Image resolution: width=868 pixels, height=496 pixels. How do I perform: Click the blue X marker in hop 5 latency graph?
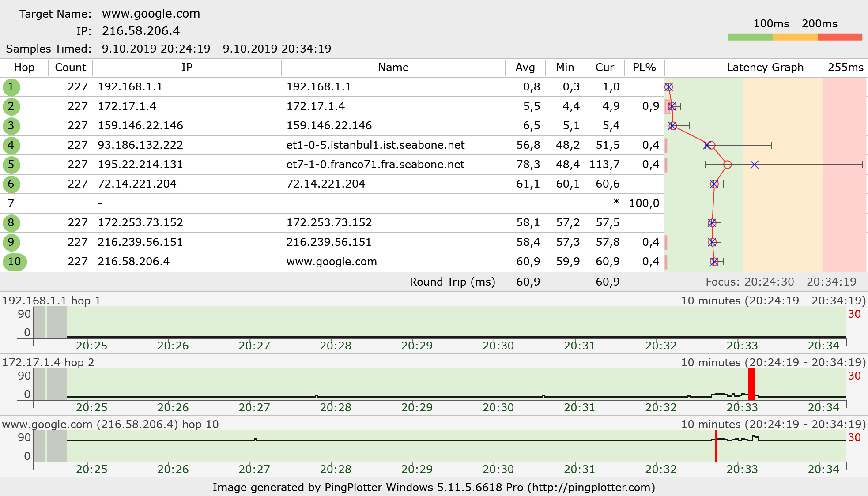pyautogui.click(x=755, y=165)
